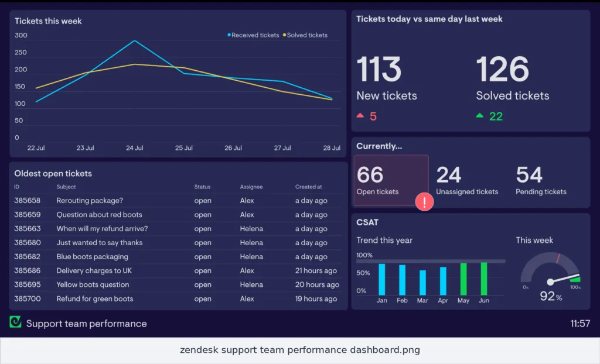Click ticket ID 385663
The width and height of the screenshot is (600, 364).
tap(27, 229)
